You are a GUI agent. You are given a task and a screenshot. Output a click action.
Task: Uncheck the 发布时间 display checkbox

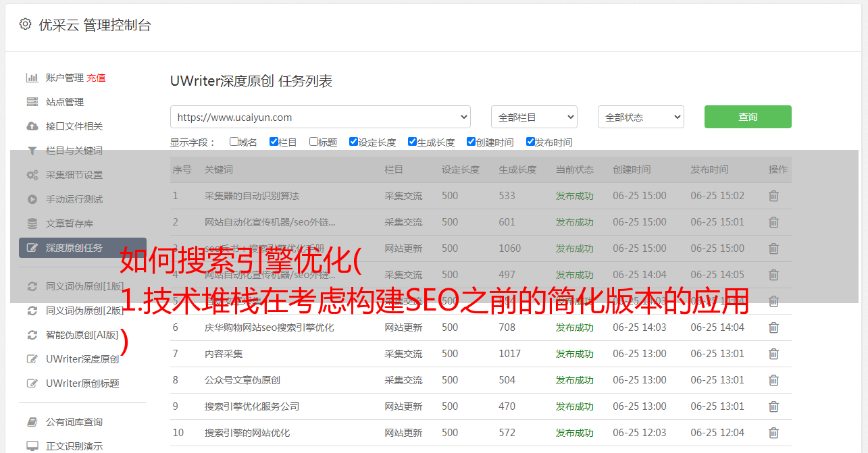click(530, 142)
